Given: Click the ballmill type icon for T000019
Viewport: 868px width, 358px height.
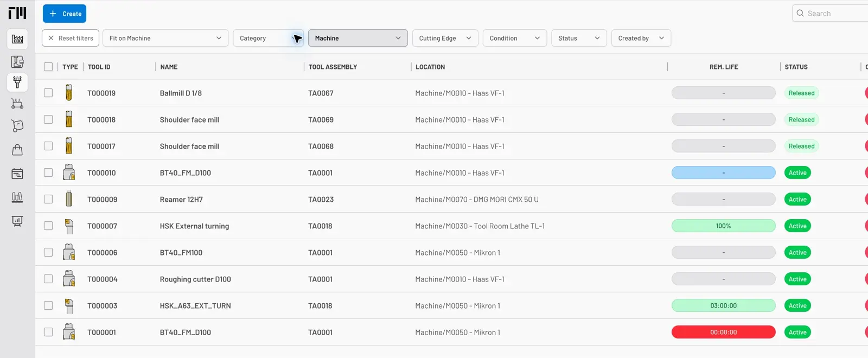Looking at the screenshot, I should click(x=69, y=93).
